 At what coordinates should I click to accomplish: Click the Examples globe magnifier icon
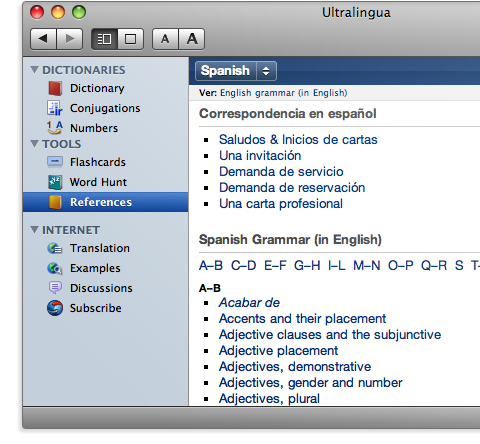[x=55, y=268]
